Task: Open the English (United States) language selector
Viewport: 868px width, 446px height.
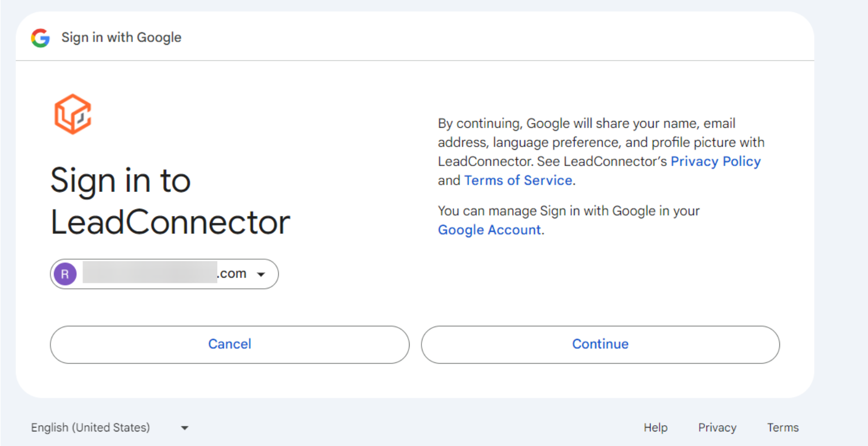Action: point(90,427)
